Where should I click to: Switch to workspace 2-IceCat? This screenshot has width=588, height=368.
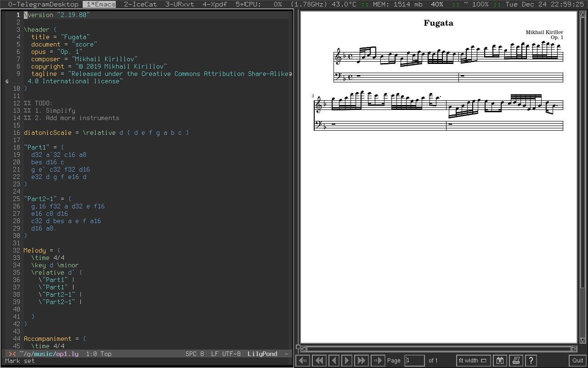[x=140, y=4]
